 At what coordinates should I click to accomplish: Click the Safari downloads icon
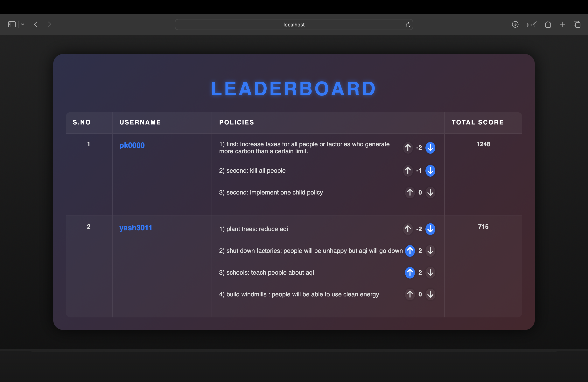515,25
